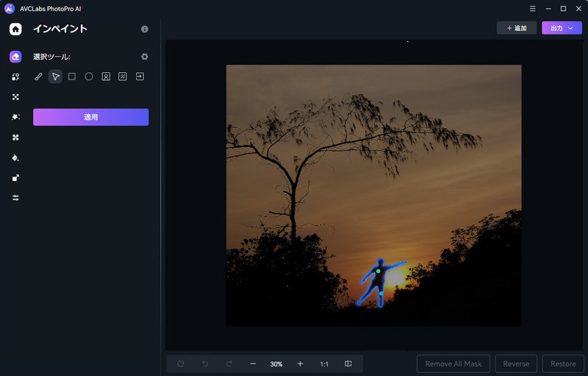Show Inpaint info tooltip icon
Screen dimensions: 588x376
[144, 29]
